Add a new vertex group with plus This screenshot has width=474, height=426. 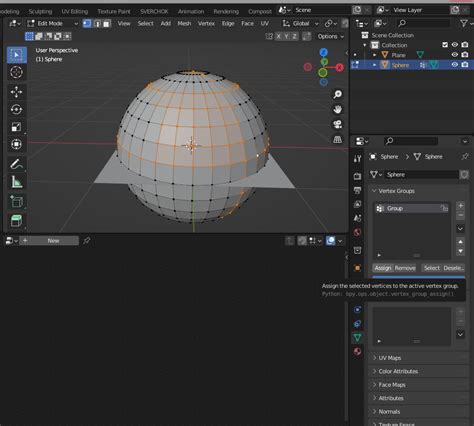point(460,206)
